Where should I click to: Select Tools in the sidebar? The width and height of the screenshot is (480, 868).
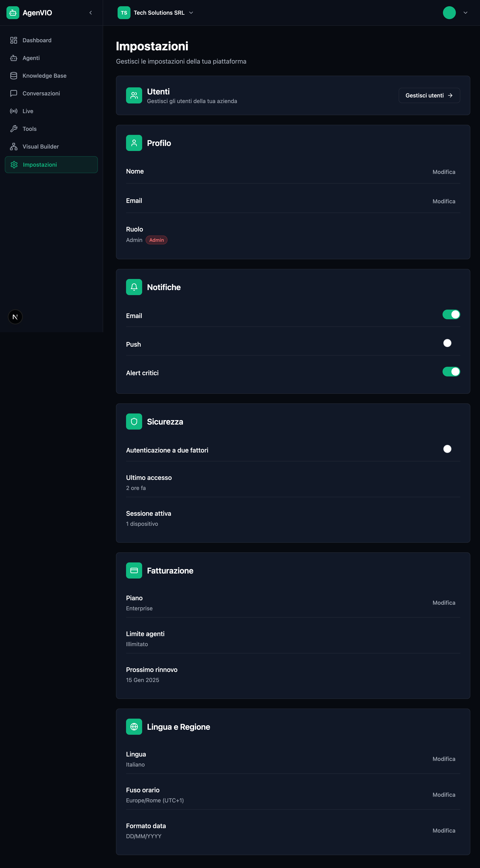tap(29, 129)
